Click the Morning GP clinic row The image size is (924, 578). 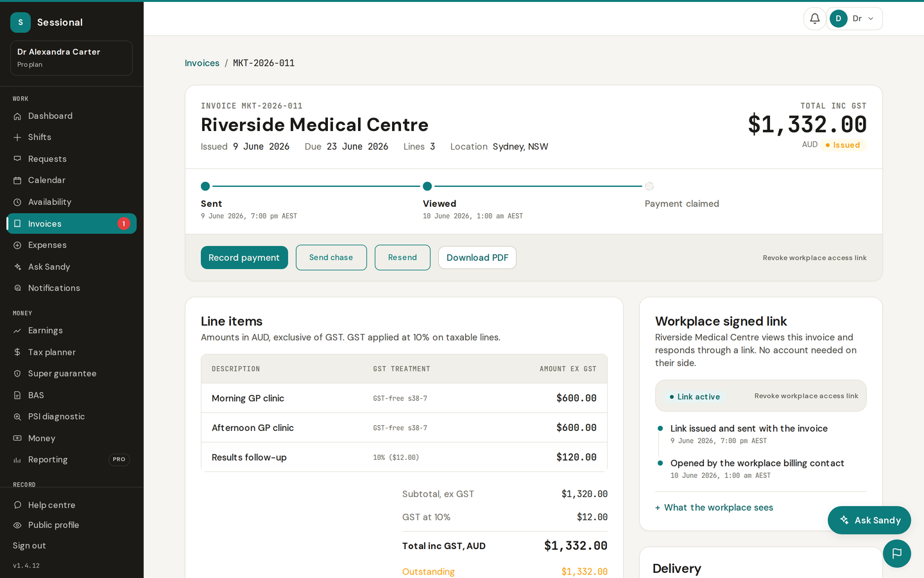click(x=404, y=398)
